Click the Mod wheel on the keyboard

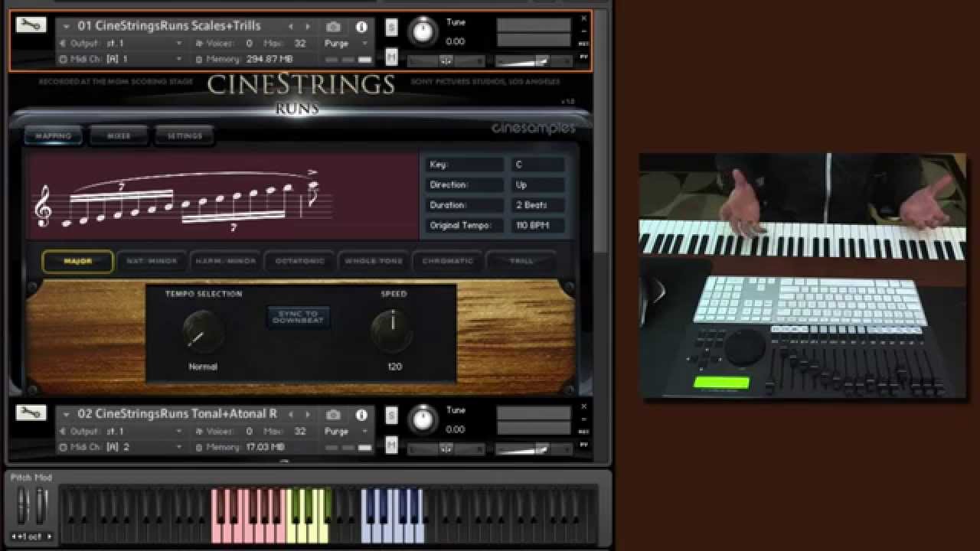pos(41,506)
